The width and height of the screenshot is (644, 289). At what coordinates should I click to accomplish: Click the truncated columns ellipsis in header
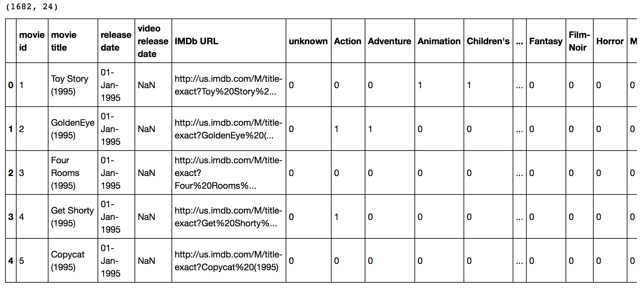click(519, 42)
